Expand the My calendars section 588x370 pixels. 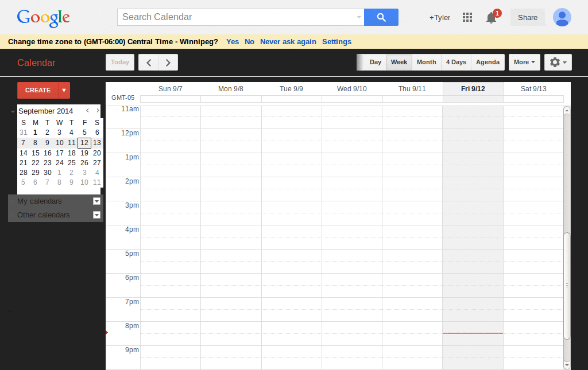[x=40, y=201]
